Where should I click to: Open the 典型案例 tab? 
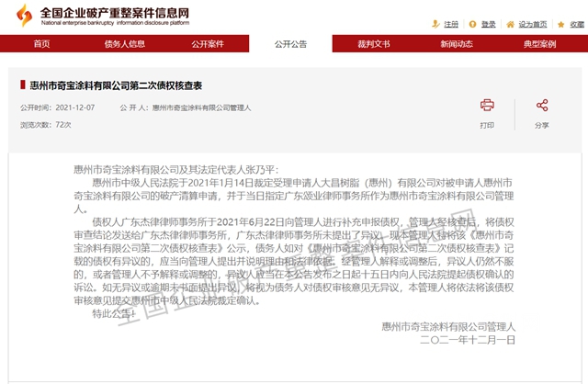point(539,44)
